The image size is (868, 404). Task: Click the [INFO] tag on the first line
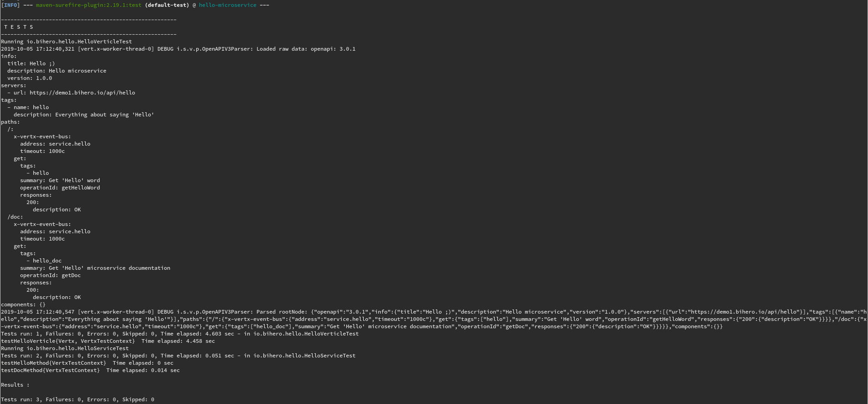[x=10, y=5]
